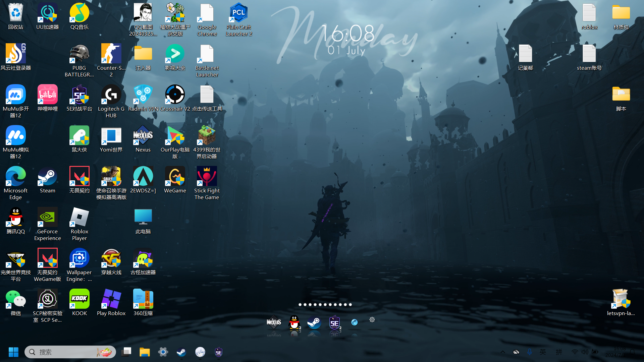644x362 pixels.
Task: Select the Steam desktop shortcut
Action: [x=48, y=180]
